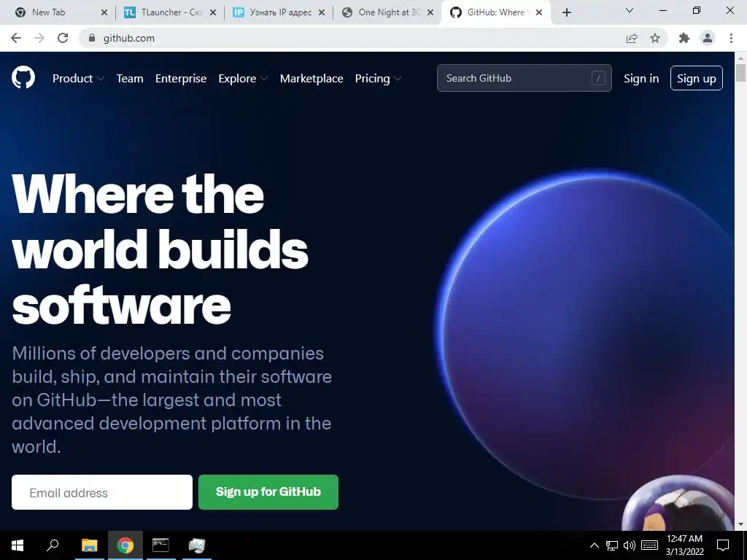Bookmark this page with star icon
Image resolution: width=747 pixels, height=560 pixels.
coord(655,38)
